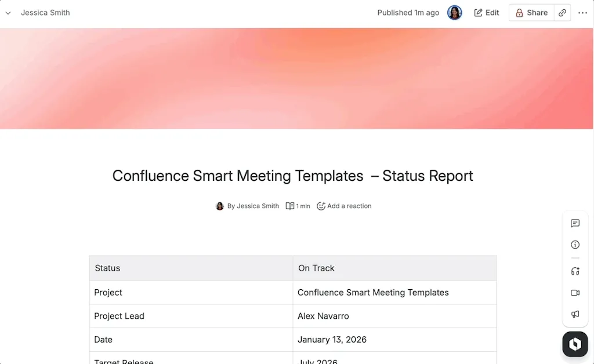Copy page link with chain icon
This screenshot has width=594, height=364.
pos(562,13)
